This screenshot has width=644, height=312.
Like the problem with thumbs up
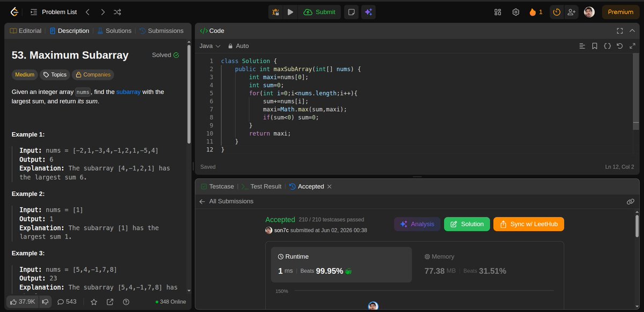(x=21, y=302)
